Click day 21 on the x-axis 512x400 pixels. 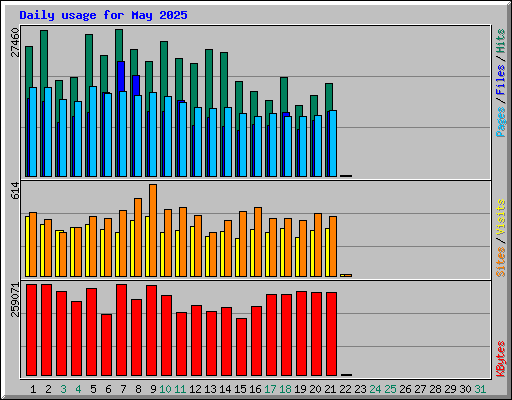click(330, 389)
